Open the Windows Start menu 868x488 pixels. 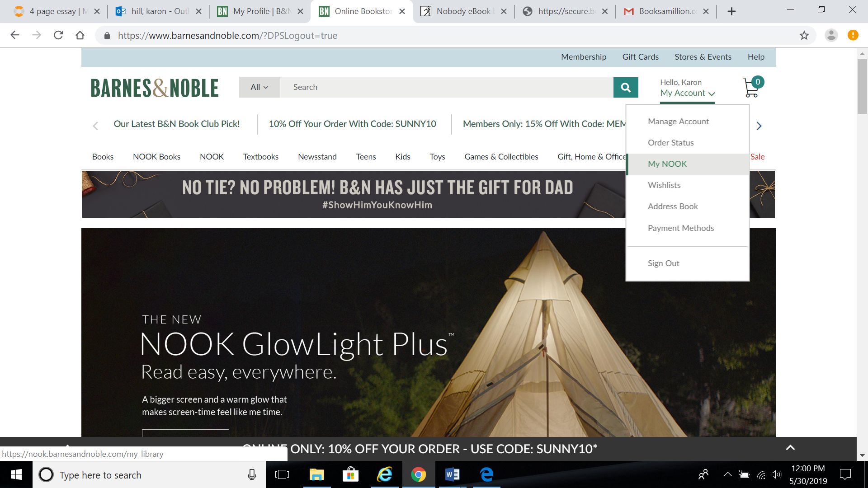[16, 474]
